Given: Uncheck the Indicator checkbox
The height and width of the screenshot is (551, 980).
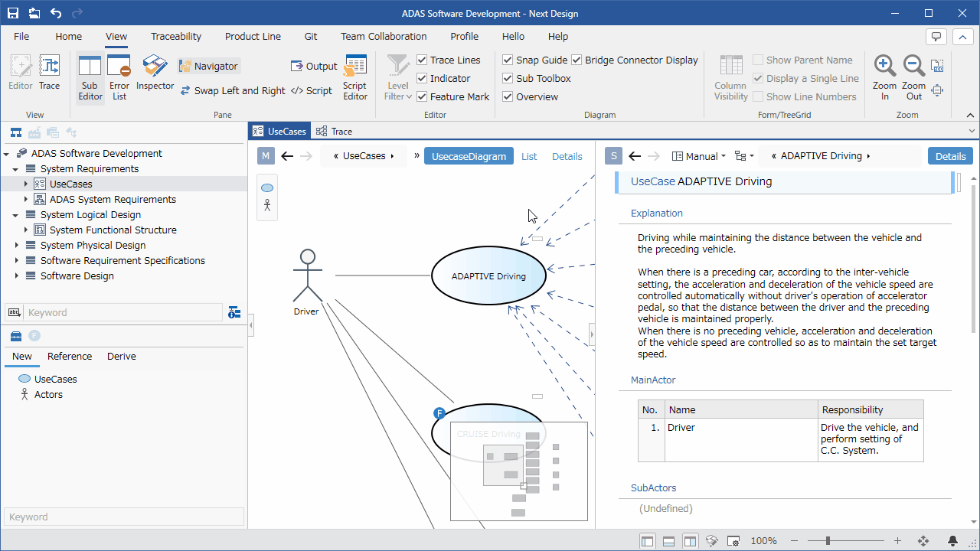Looking at the screenshot, I should click(x=422, y=78).
